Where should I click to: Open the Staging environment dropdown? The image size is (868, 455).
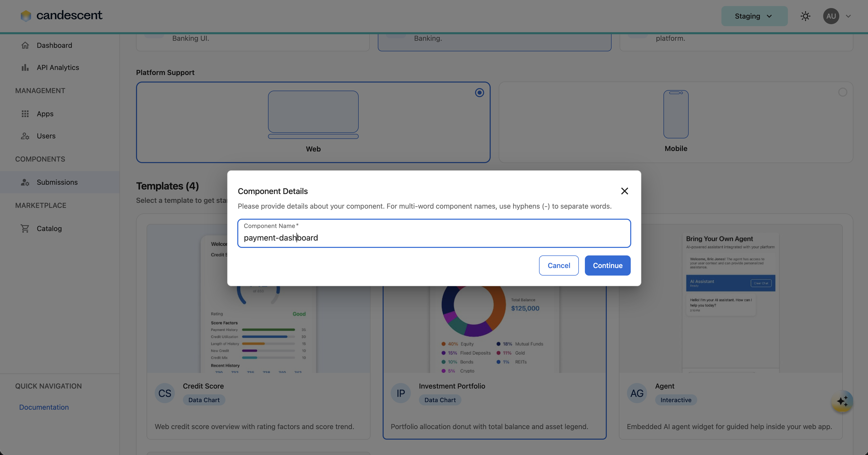tap(754, 16)
